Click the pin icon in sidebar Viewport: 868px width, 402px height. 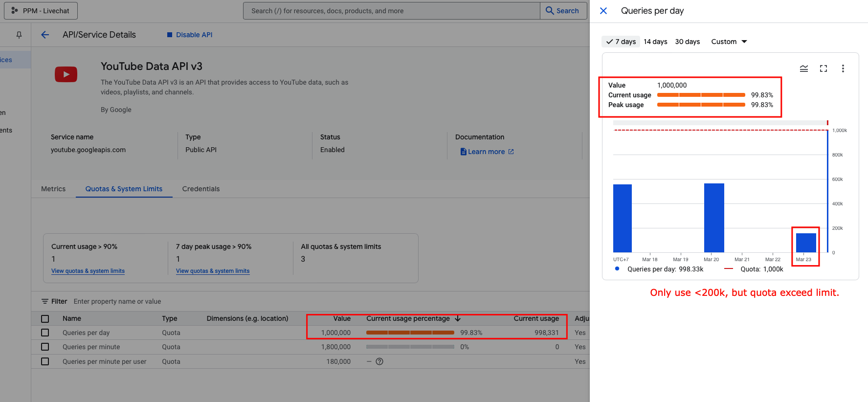(19, 35)
